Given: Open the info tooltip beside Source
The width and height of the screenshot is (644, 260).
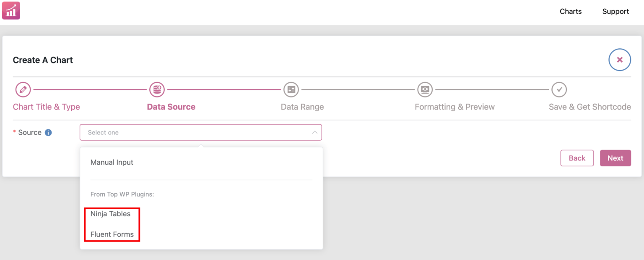Looking at the screenshot, I should [x=49, y=132].
